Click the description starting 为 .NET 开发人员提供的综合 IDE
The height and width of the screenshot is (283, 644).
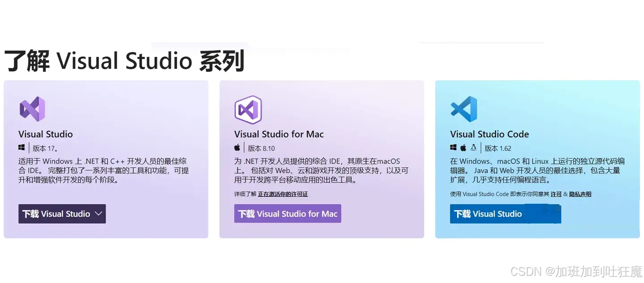(321, 171)
